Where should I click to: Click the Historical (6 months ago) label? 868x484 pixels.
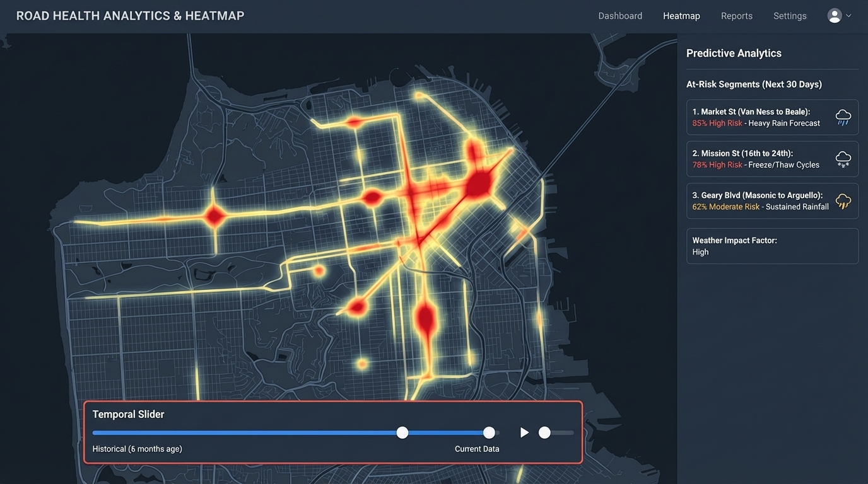(x=136, y=449)
